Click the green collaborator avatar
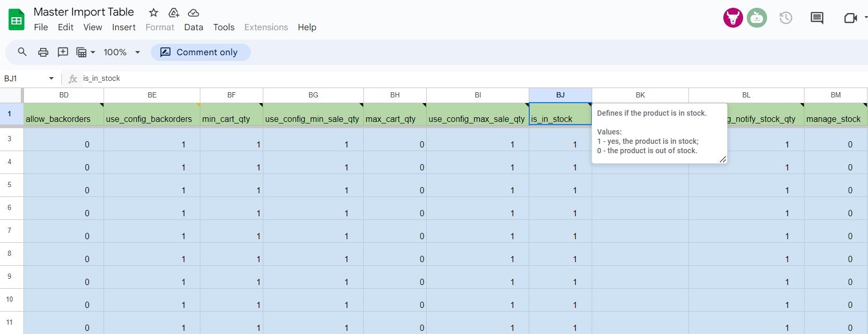The height and width of the screenshot is (334, 868). pyautogui.click(x=757, y=18)
